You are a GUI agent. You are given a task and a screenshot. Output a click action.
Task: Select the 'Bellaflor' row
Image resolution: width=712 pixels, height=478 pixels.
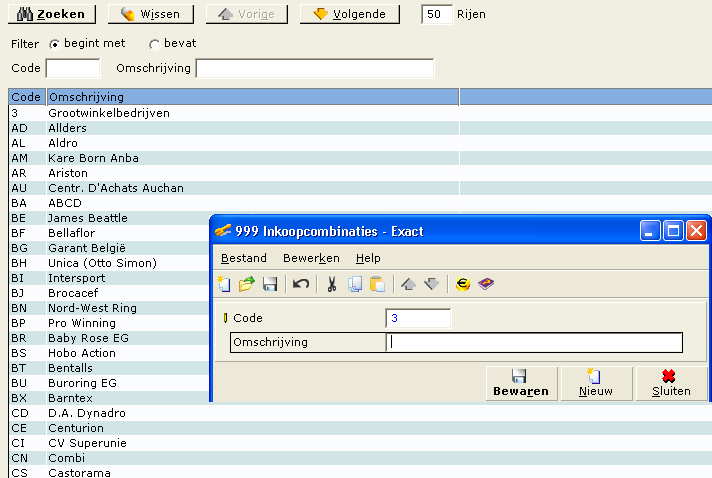coord(109,233)
